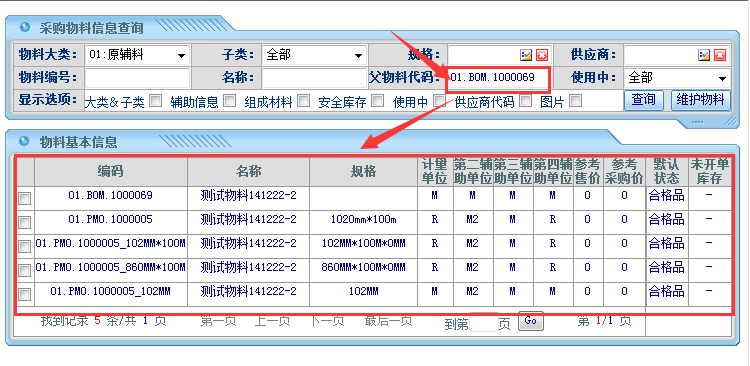Clear the 供应商 field with red icon

(720, 55)
